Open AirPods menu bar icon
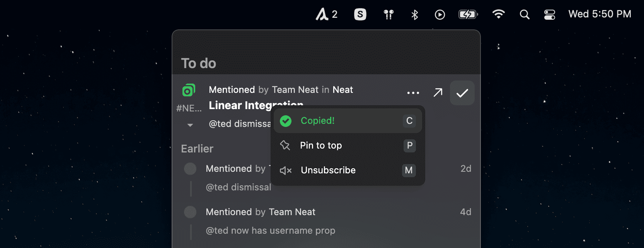The height and width of the screenshot is (248, 644). point(388,15)
